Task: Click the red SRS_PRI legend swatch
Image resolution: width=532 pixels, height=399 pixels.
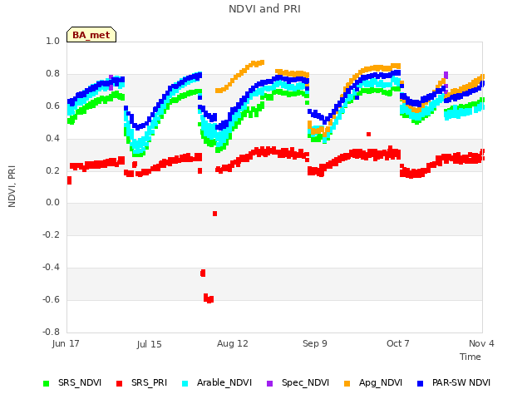Action: click(119, 383)
